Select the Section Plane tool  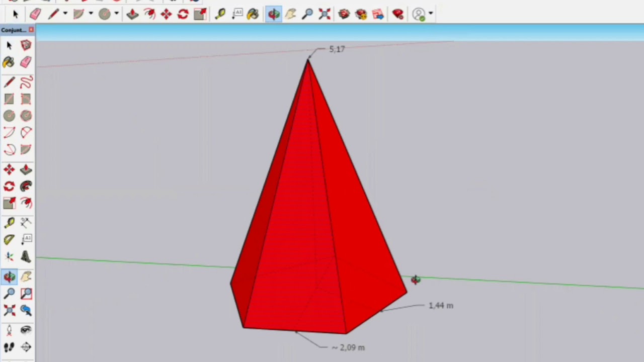pos(26,347)
